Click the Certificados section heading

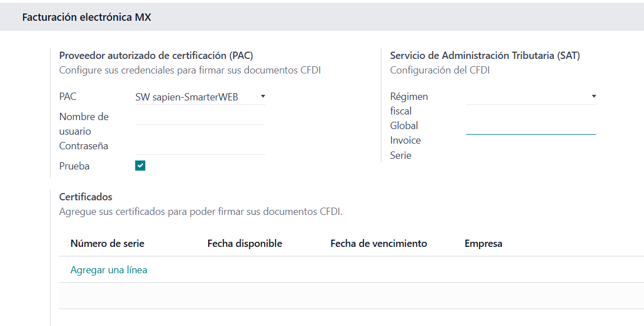coord(85,197)
